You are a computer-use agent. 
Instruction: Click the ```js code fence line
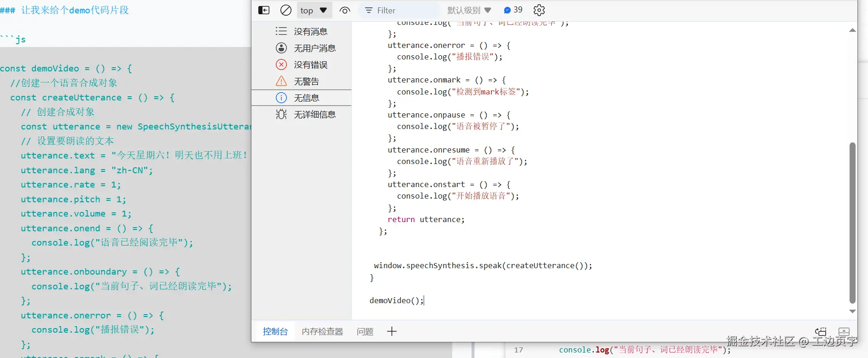(x=13, y=39)
